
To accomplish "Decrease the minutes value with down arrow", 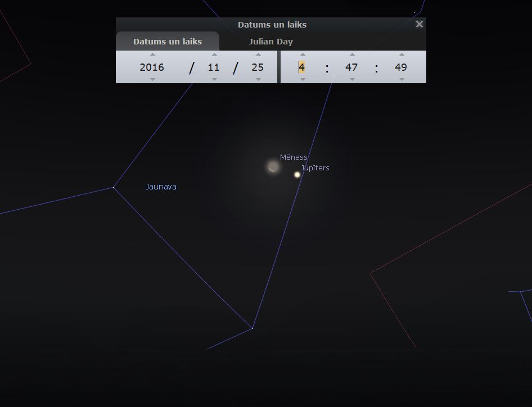I will point(352,79).
